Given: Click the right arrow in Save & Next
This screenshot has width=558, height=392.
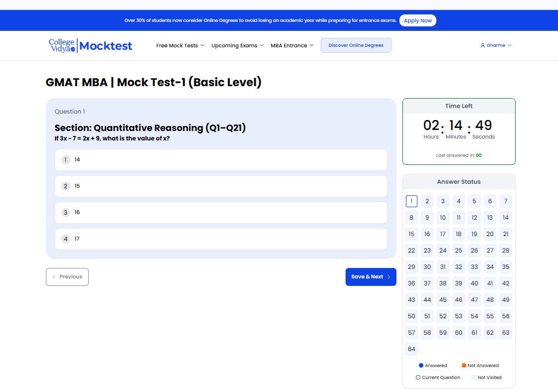Looking at the screenshot, I should [389, 277].
